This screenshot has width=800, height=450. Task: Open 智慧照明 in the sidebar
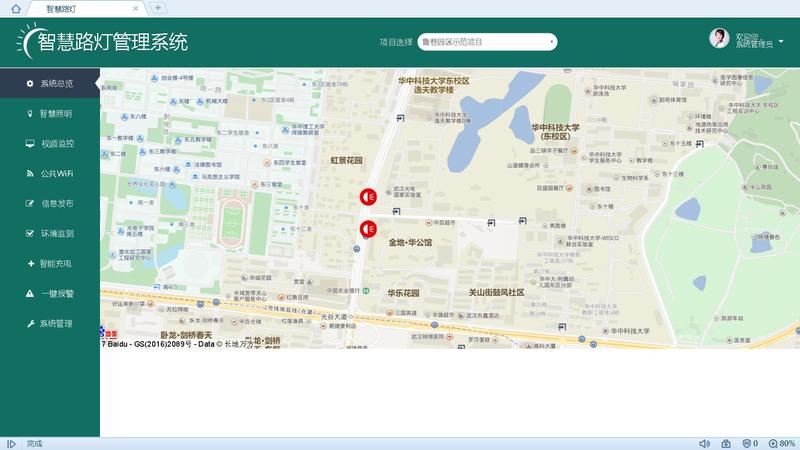point(49,113)
